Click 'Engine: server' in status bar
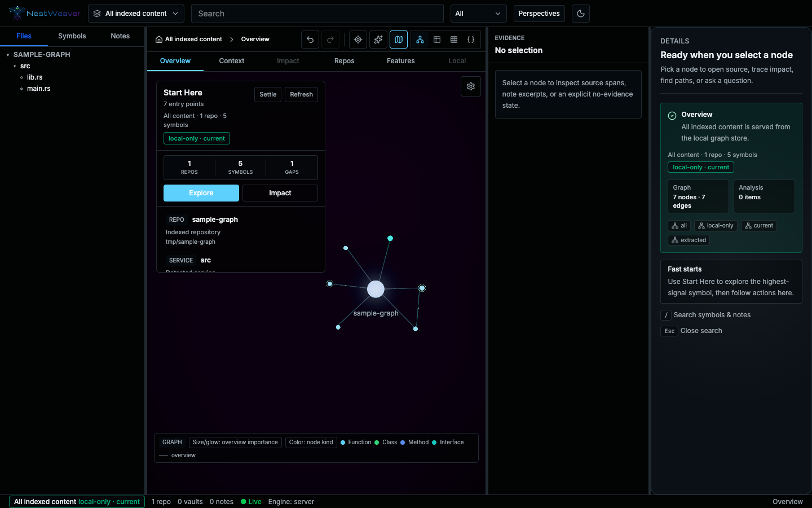The width and height of the screenshot is (812, 508). pos(291,502)
